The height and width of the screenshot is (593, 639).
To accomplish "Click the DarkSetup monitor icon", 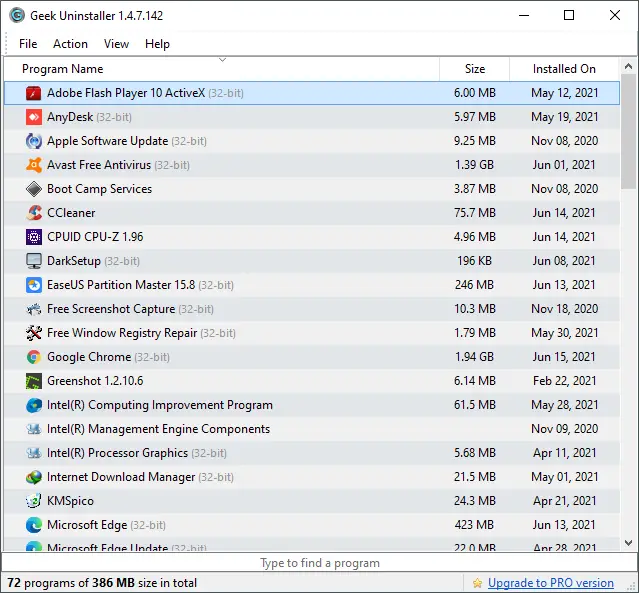I will [x=33, y=261].
